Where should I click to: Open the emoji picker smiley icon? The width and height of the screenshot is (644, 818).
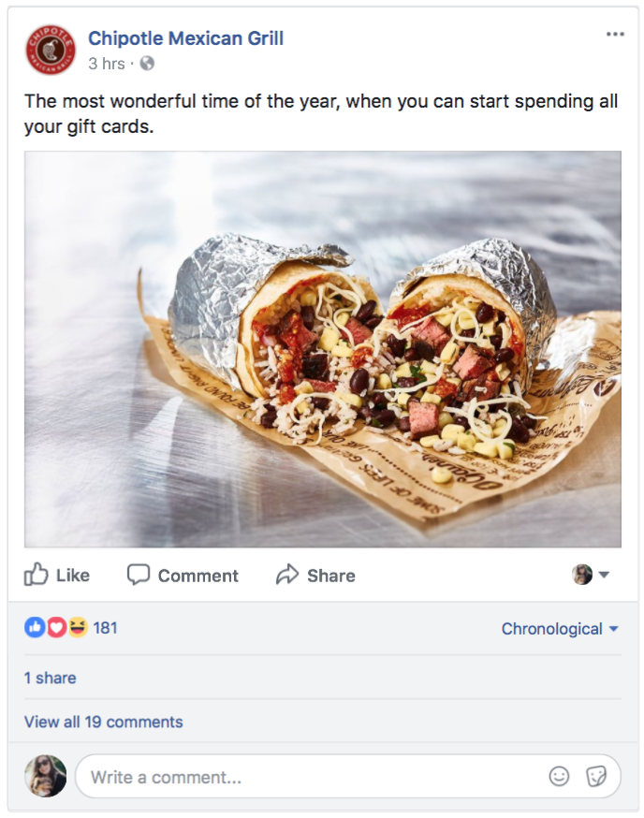pos(559,776)
